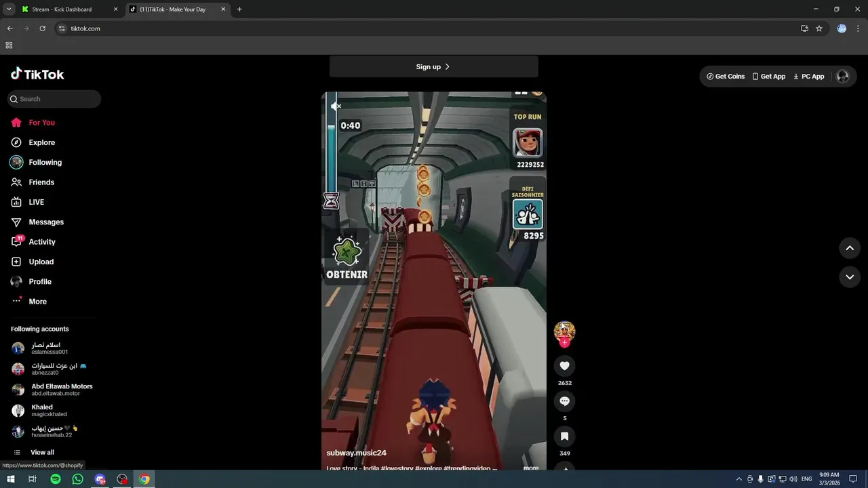This screenshot has width=868, height=488.
Task: Click the TikTok logo
Action: pos(37,74)
